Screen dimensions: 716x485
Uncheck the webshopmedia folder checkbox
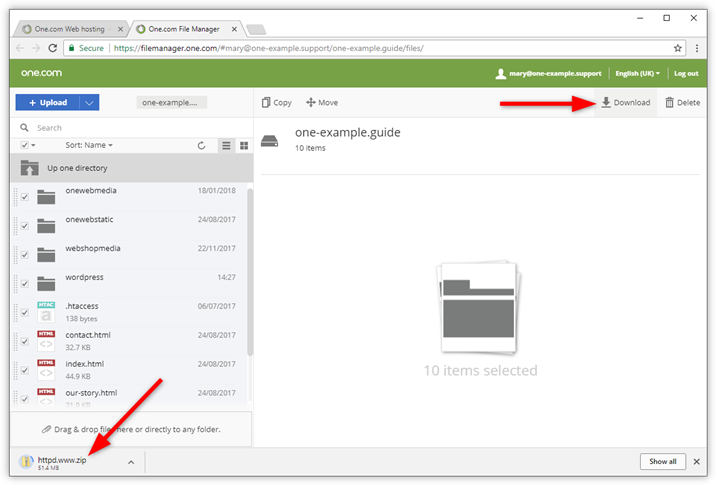(25, 254)
